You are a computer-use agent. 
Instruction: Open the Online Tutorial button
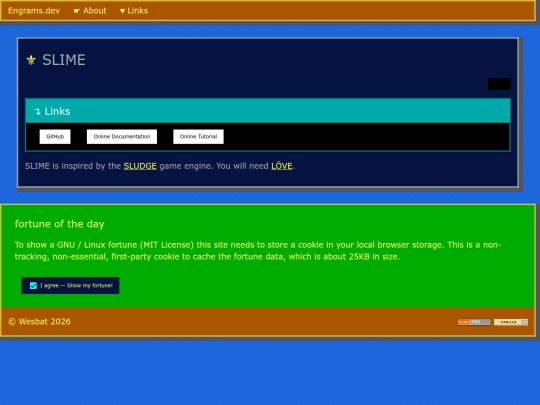[198, 136]
